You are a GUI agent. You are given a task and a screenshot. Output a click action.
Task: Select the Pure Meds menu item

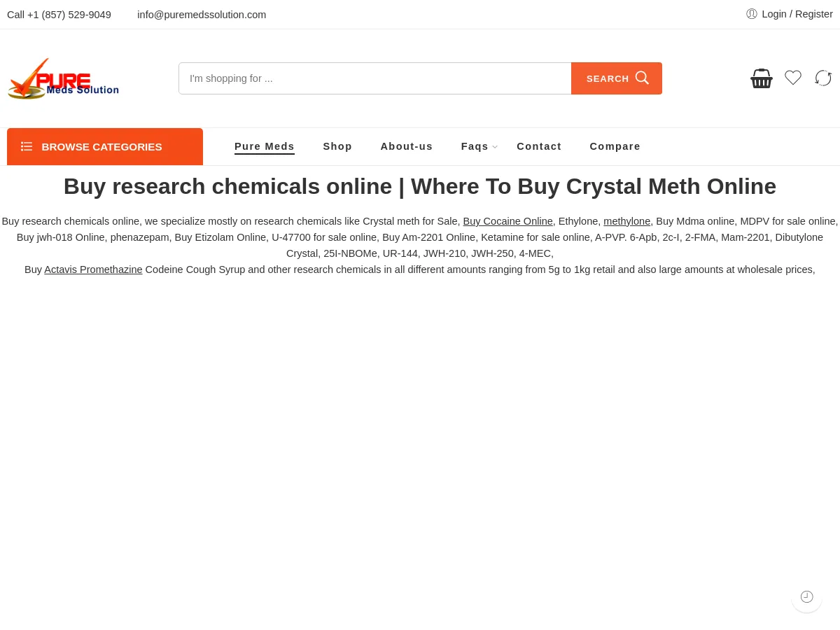(x=265, y=146)
